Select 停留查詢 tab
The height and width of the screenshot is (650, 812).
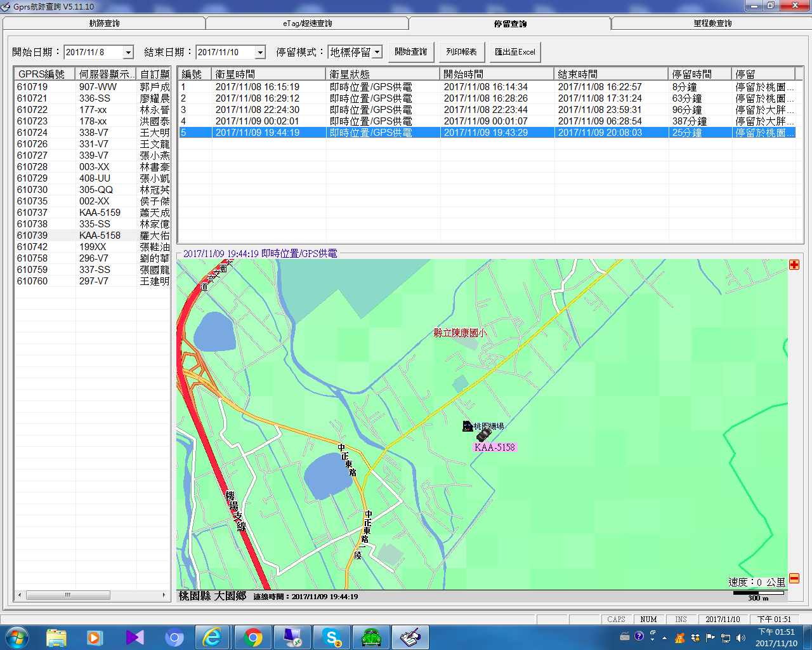click(510, 23)
